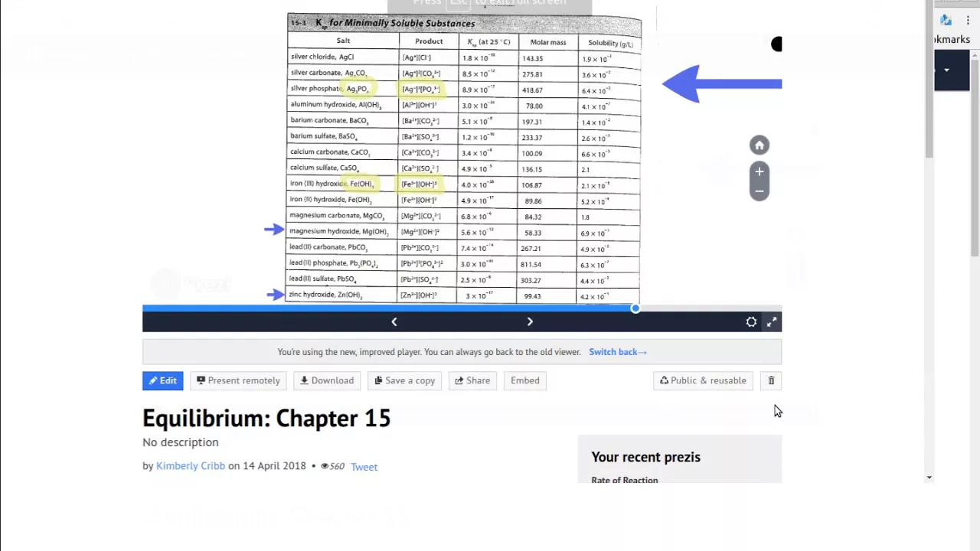Click the views count 560
This screenshot has height=551, width=980.
[333, 466]
